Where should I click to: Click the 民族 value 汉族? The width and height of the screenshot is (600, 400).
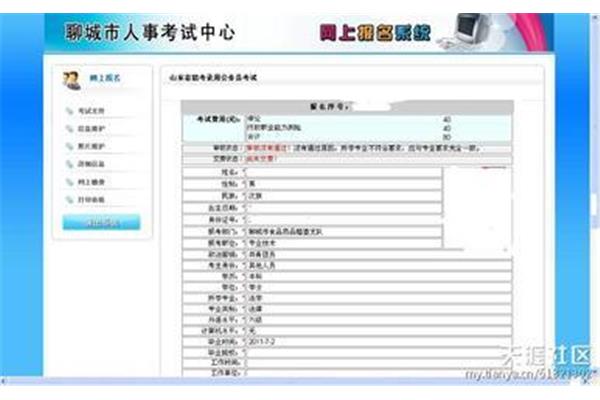[255, 196]
